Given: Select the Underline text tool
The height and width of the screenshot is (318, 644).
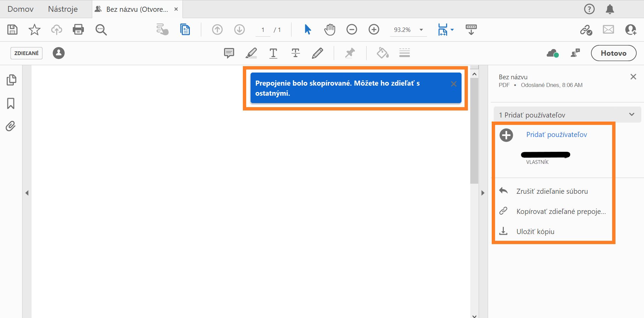Looking at the screenshot, I should tap(273, 53).
